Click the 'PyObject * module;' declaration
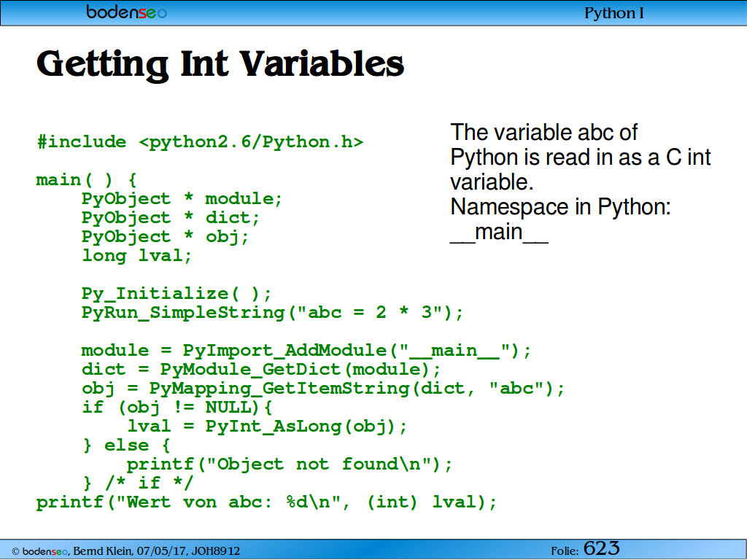 coord(182,199)
